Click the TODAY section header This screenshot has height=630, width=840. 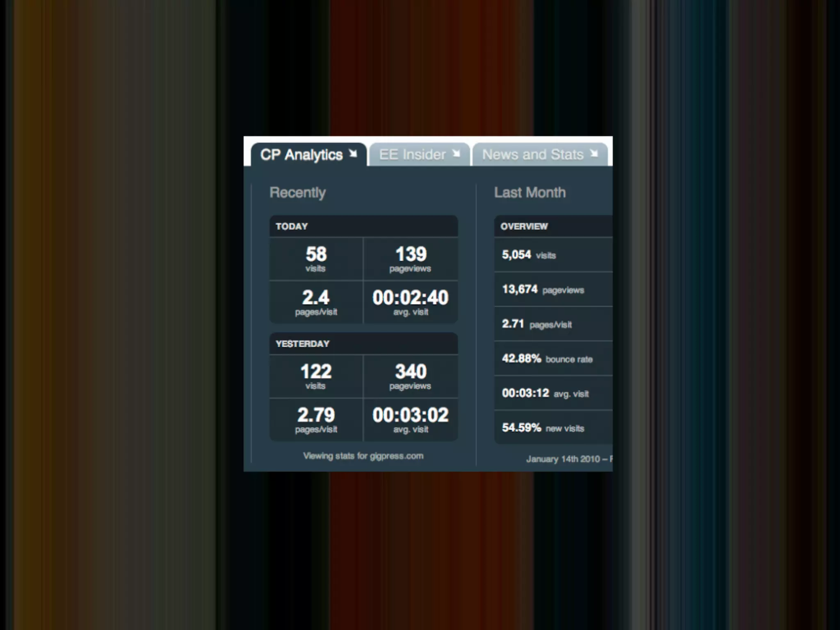pyautogui.click(x=363, y=226)
